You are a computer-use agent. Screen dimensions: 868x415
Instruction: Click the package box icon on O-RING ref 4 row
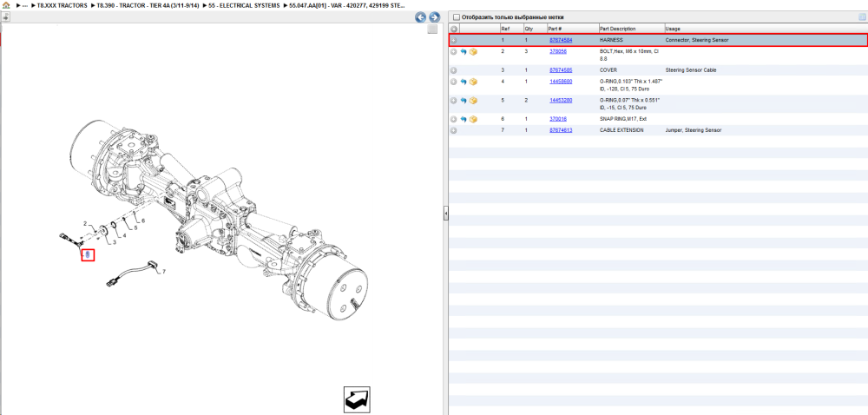tap(473, 82)
